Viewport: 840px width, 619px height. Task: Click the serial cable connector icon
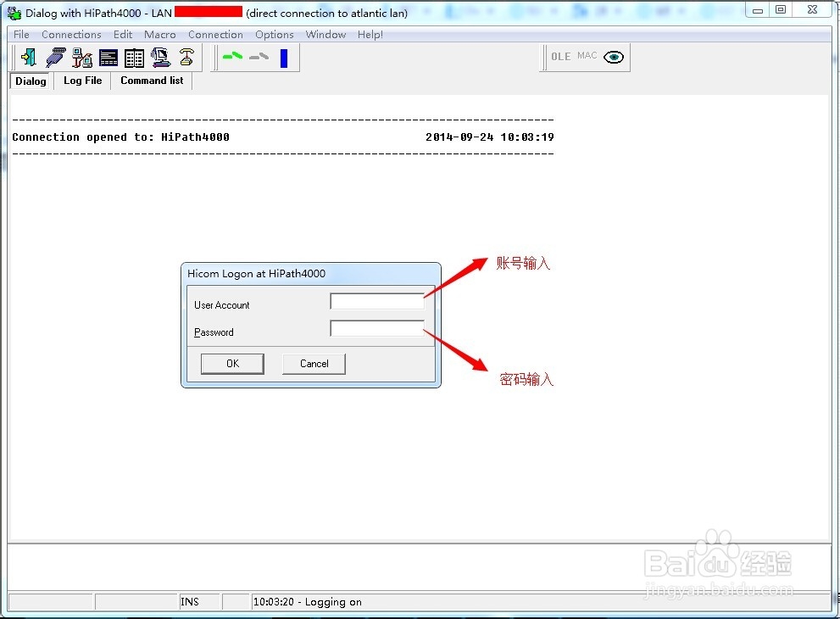tap(55, 58)
